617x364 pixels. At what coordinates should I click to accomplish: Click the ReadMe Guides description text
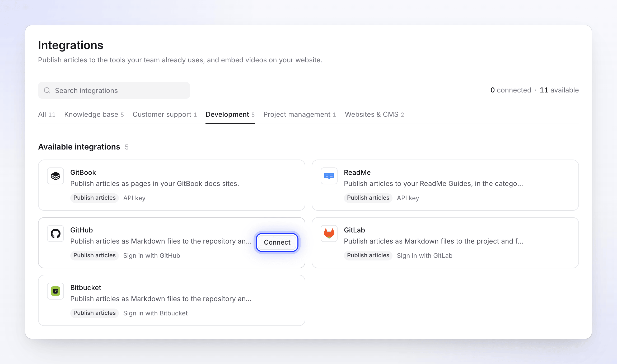[x=433, y=184]
